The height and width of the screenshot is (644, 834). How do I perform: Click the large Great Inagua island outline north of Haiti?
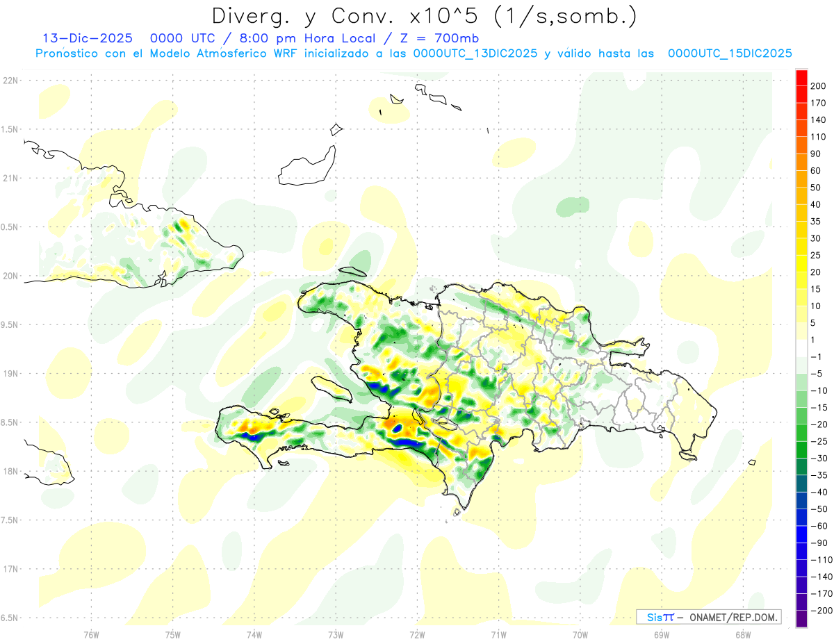tap(307, 167)
